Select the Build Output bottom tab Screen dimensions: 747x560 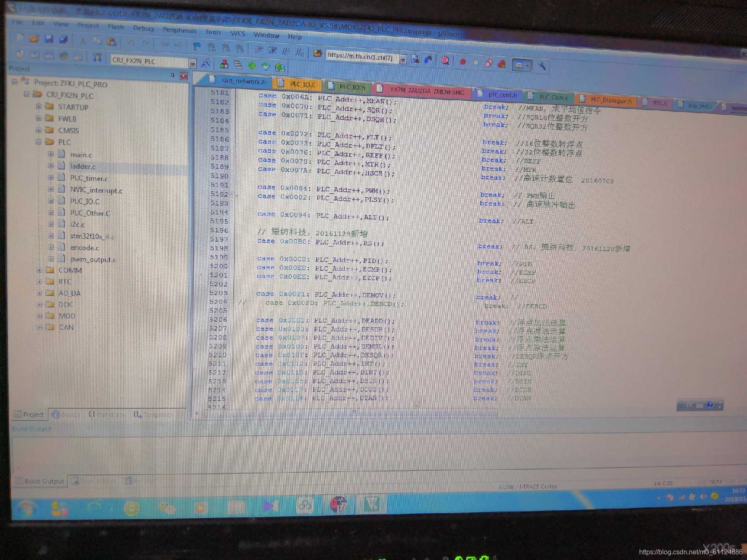(x=40, y=481)
